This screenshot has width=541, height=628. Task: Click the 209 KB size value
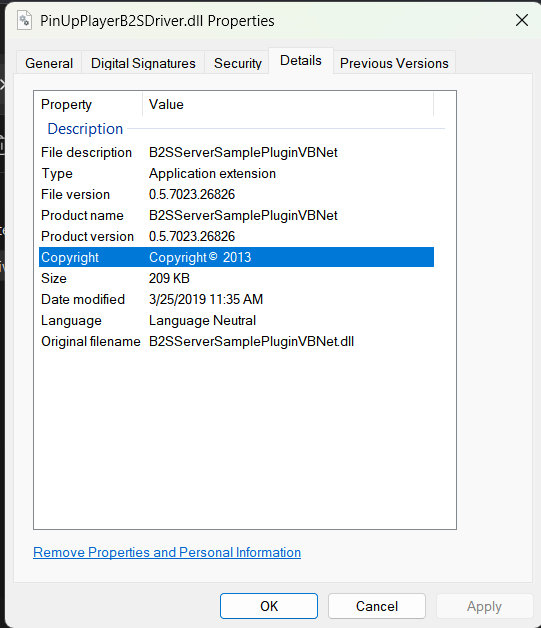coord(169,278)
